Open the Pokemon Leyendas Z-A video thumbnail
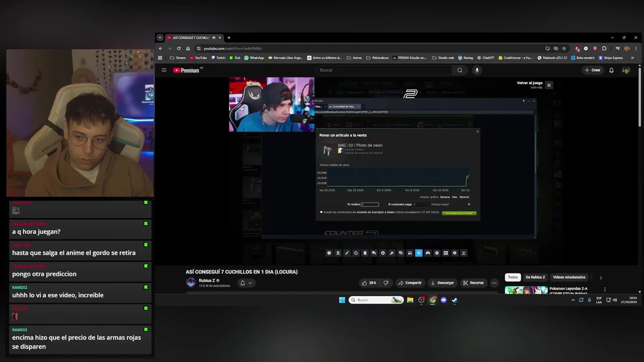Screen dimensions: 644x362 click(526, 290)
